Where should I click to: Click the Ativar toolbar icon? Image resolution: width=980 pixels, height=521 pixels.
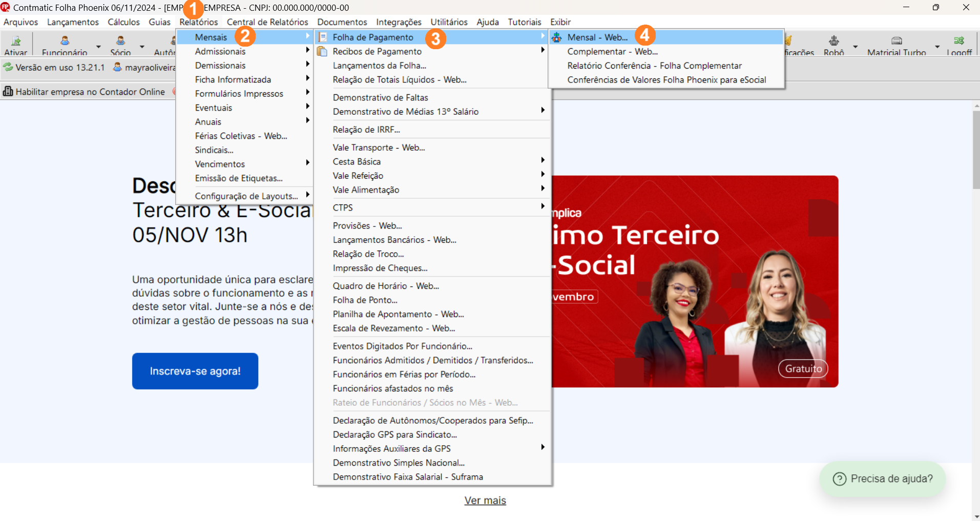(x=16, y=40)
